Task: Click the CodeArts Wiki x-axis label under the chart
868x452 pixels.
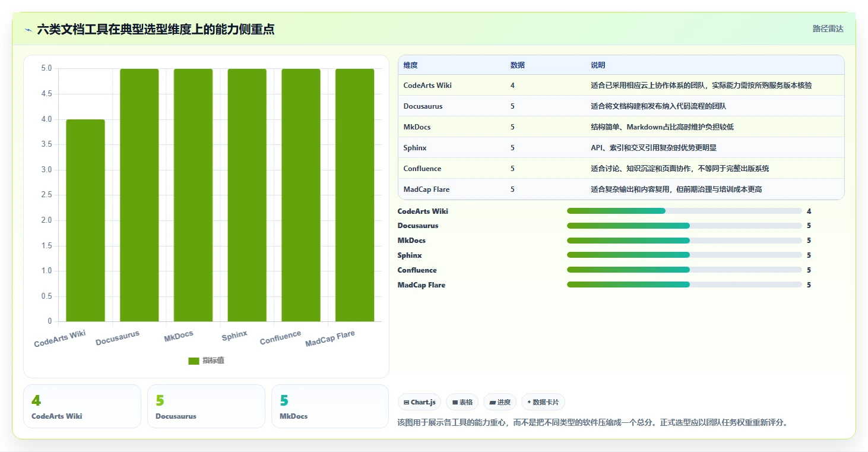Action: pos(60,339)
